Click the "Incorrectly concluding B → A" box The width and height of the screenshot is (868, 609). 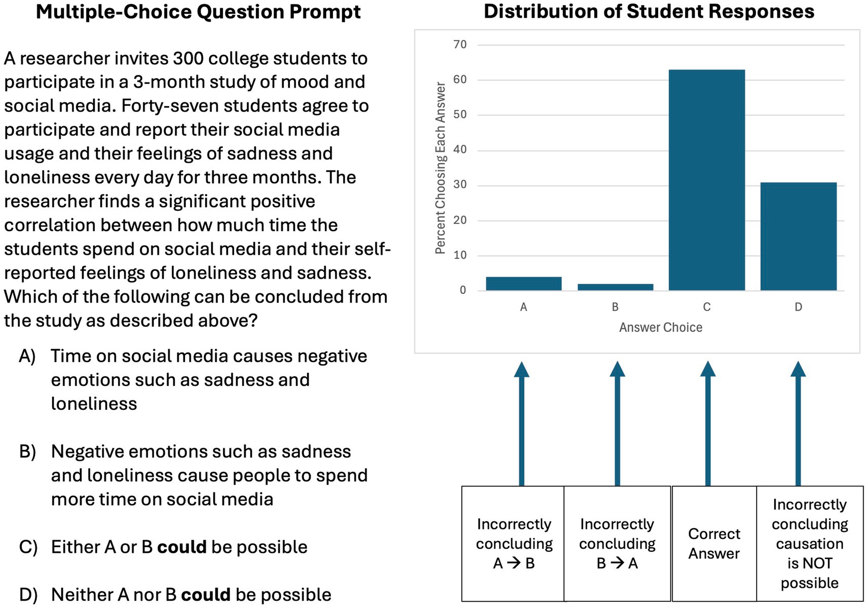(617, 544)
